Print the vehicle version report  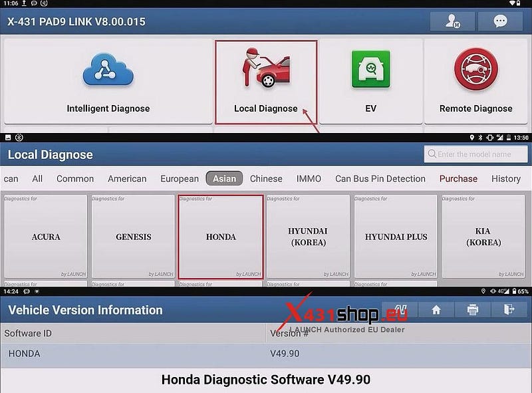(x=473, y=309)
